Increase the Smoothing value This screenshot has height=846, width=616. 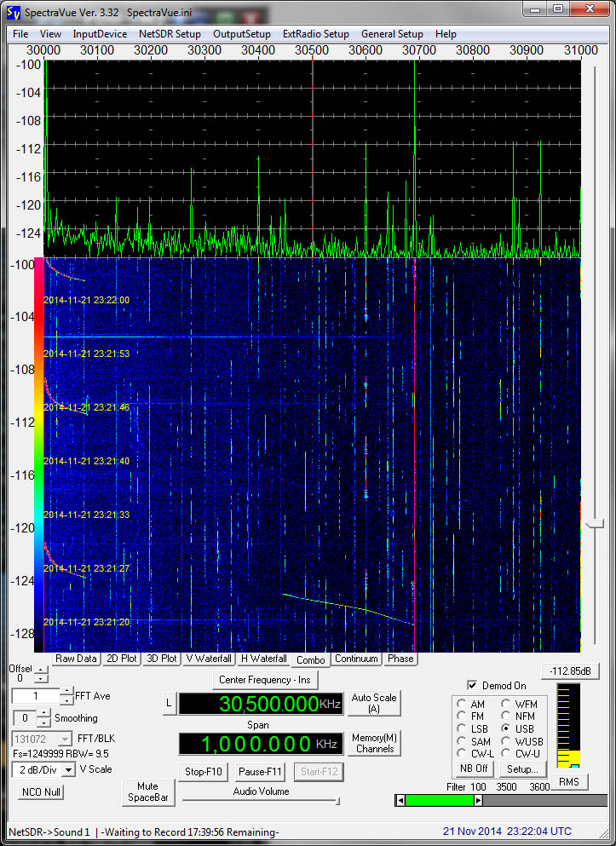pyautogui.click(x=43, y=713)
